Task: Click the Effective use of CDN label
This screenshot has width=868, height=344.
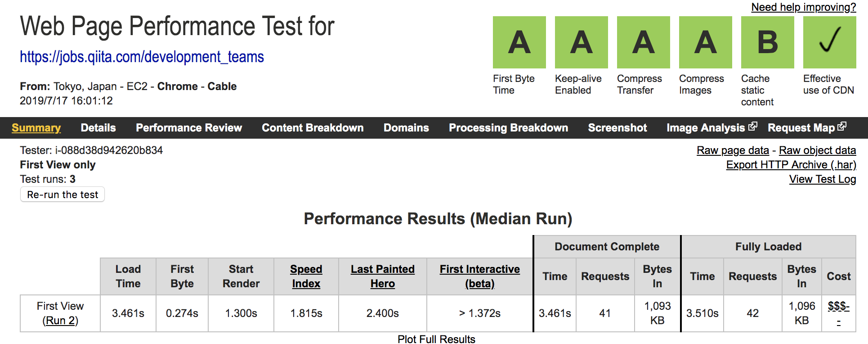Action: point(828,84)
